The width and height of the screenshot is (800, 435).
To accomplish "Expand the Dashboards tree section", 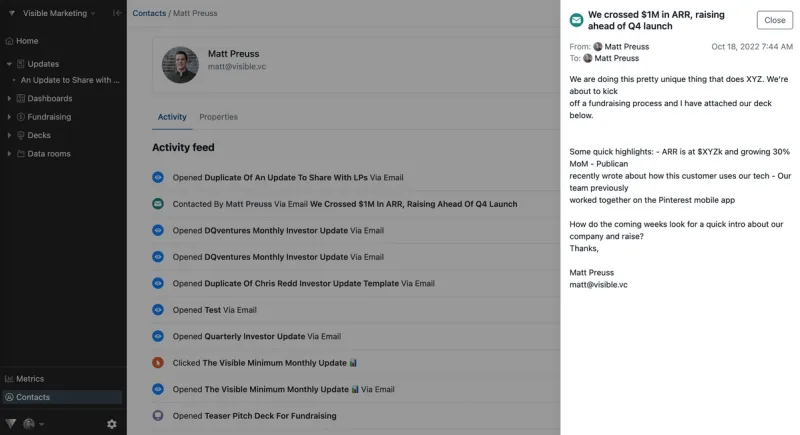I will 9,98.
